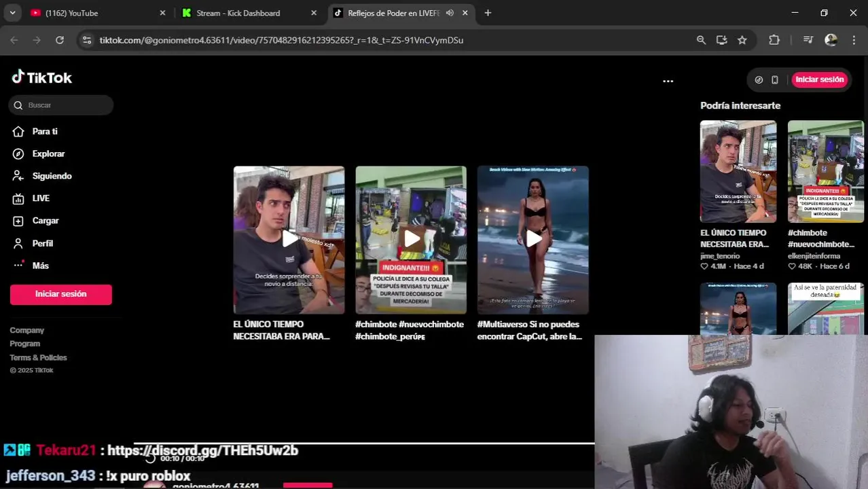Play the EL ÚNICO TIEMPO video thumbnail
868x489 pixels.
pyautogui.click(x=289, y=240)
